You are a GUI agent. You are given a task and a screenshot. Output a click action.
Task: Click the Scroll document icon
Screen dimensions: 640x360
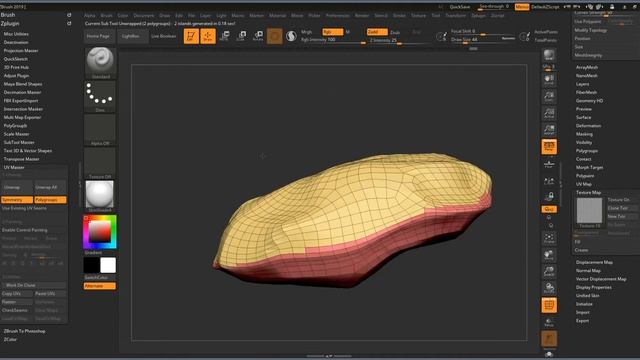point(549,79)
